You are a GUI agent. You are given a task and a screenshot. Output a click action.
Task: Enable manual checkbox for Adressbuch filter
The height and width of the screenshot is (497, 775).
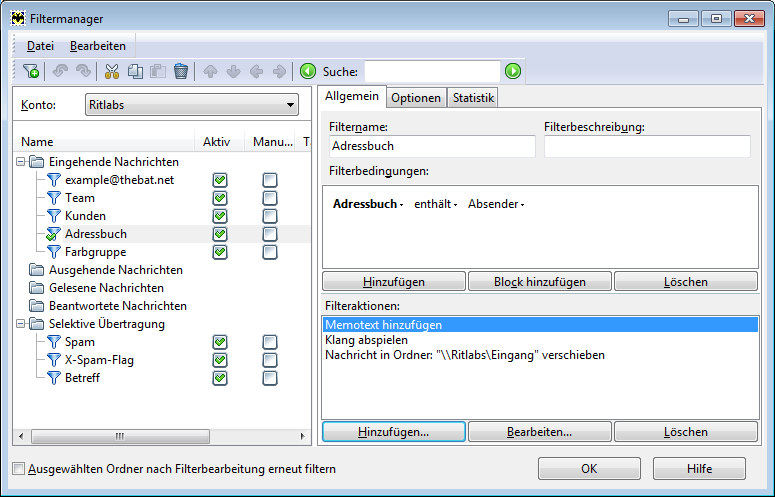click(270, 234)
